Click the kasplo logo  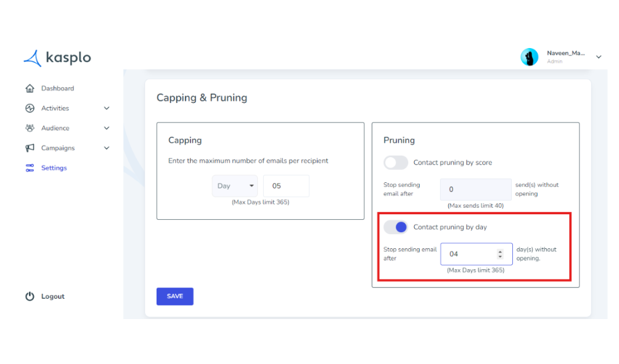(x=57, y=58)
